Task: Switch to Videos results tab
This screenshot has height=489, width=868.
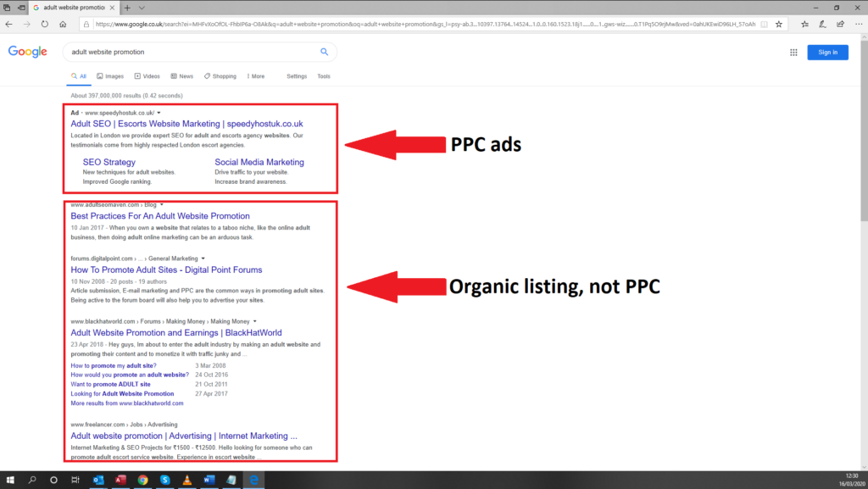Action: pyautogui.click(x=147, y=76)
